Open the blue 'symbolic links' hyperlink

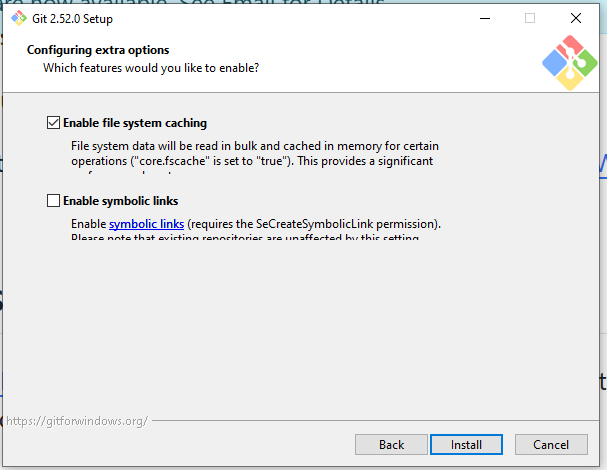point(146,224)
